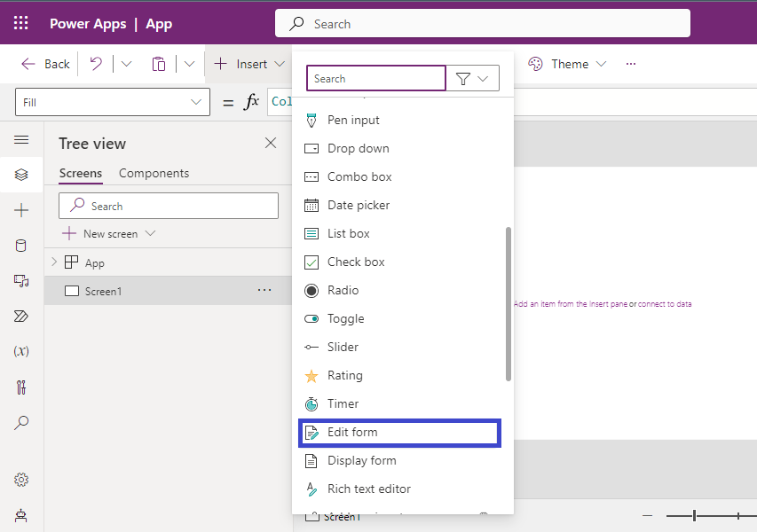The width and height of the screenshot is (757, 532).
Task: Insert a Check box control
Action: [x=355, y=262]
